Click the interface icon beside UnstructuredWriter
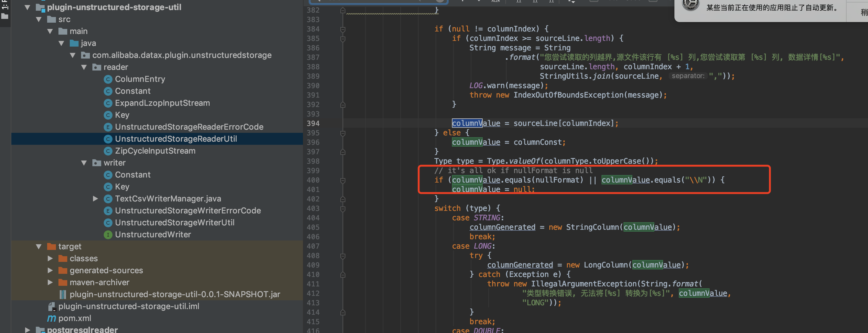 [108, 234]
